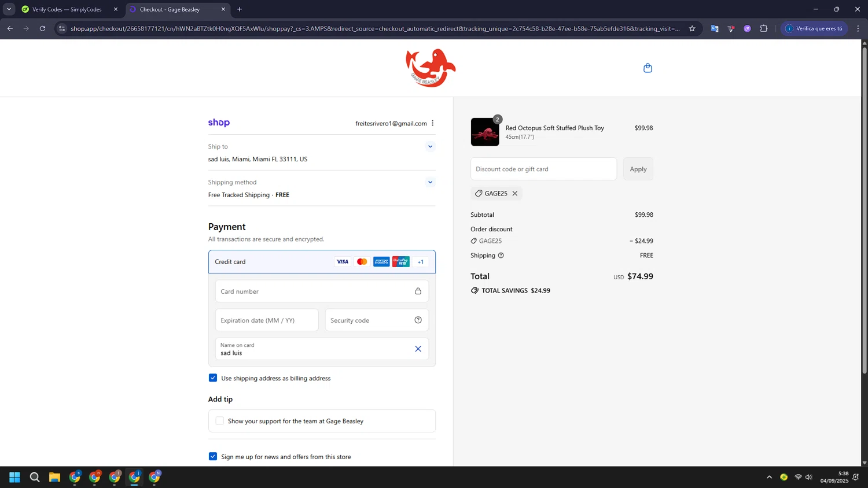Image resolution: width=868 pixels, height=488 pixels.
Task: Bookmark this page with star icon
Action: [692, 28]
